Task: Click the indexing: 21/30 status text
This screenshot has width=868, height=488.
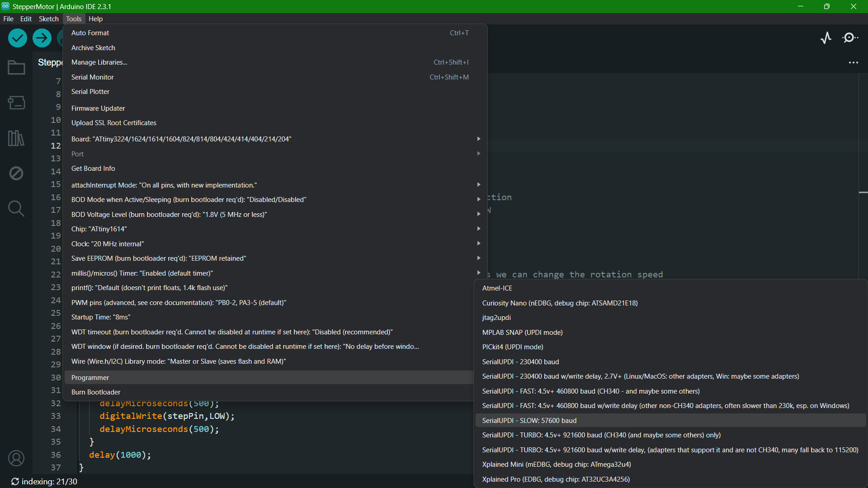Action: tap(49, 482)
